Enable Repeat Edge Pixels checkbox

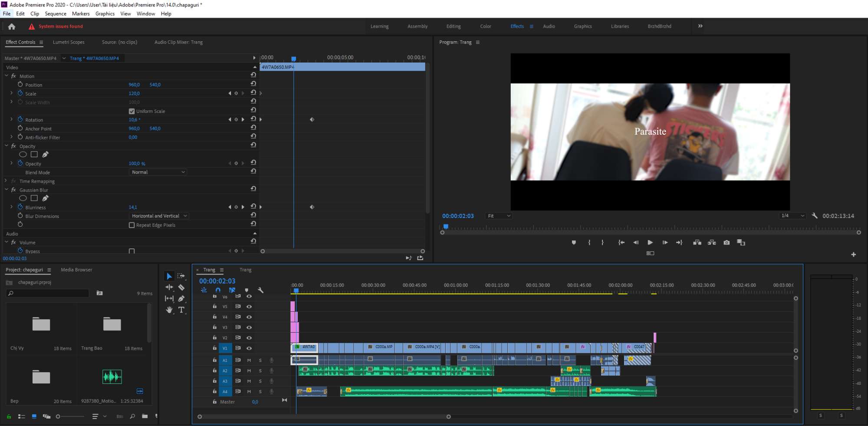point(132,225)
